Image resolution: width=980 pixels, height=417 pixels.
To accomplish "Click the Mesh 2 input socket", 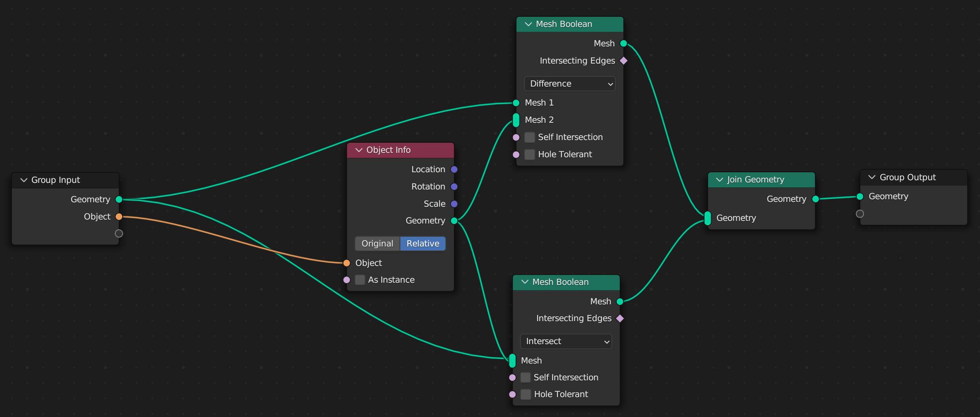I will [x=516, y=120].
